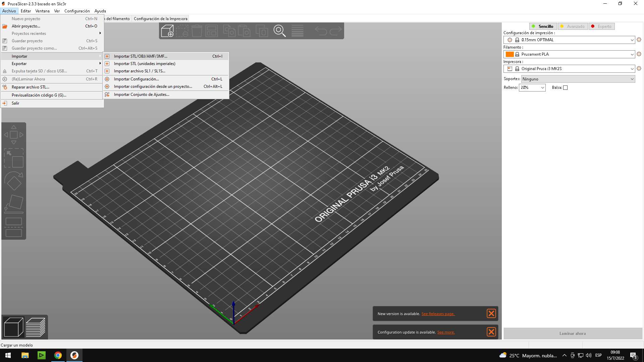Choose Importar configuración desde un proyecto...
The image size is (644, 362).
(166, 86)
